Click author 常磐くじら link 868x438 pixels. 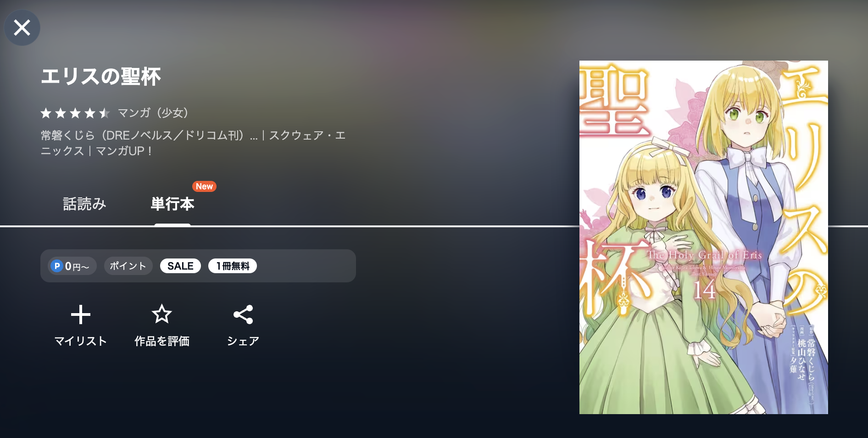(67, 135)
